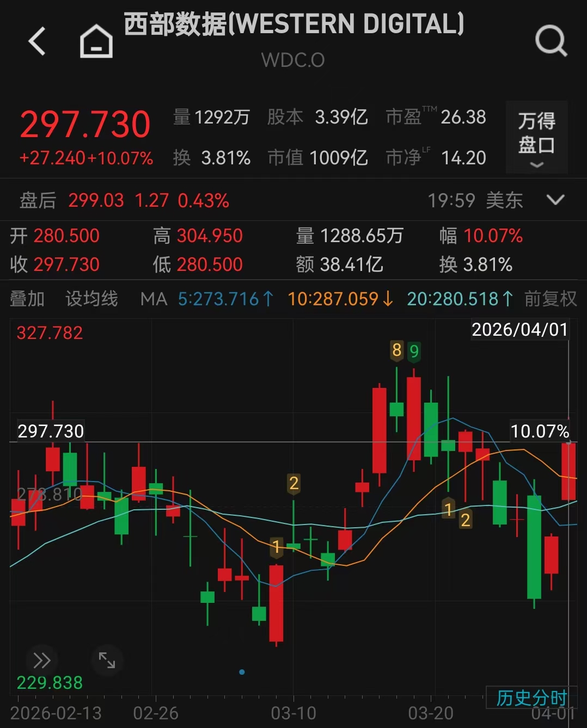The image size is (587, 728).
Task: Toggle the MA10 287.059 indicator line
Action: [340, 299]
